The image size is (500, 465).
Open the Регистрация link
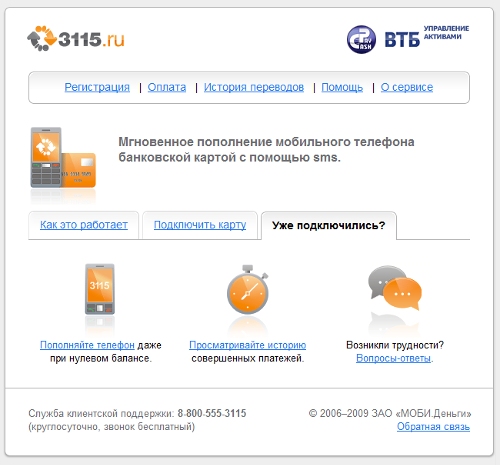click(97, 87)
